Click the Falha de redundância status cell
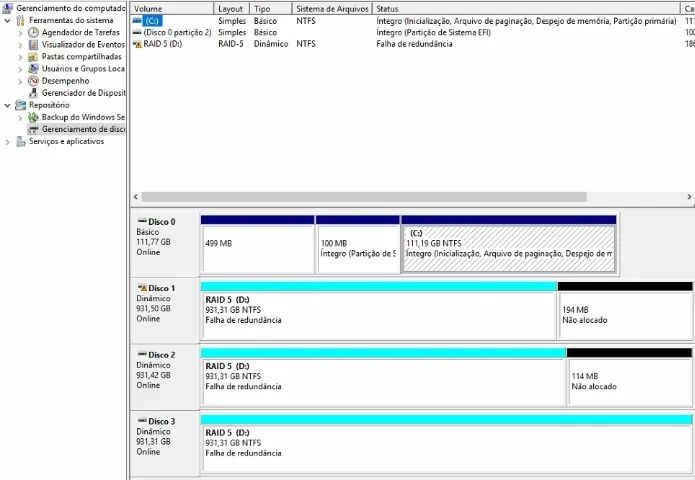 point(414,44)
